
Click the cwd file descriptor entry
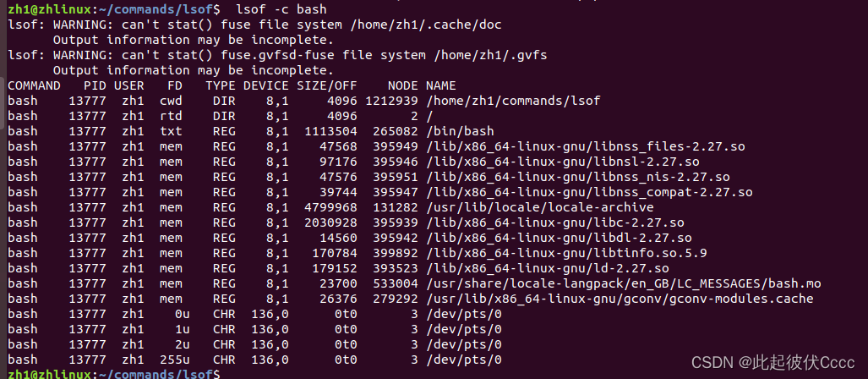click(171, 101)
